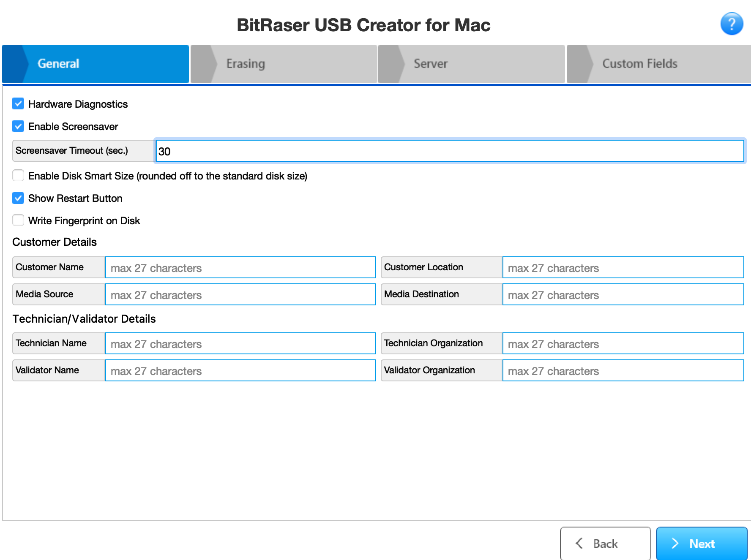The image size is (751, 560).
Task: Click into the Media Source field
Action: pos(240,295)
